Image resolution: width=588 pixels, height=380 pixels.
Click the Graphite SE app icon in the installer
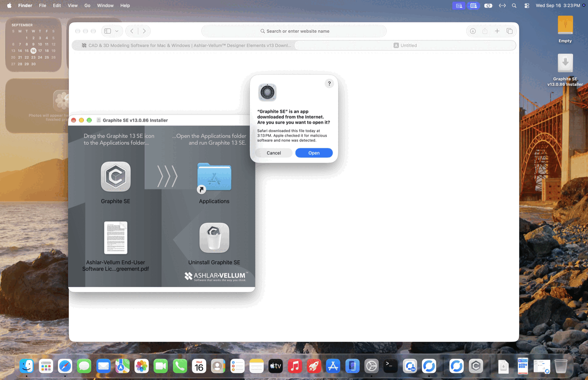115,177
